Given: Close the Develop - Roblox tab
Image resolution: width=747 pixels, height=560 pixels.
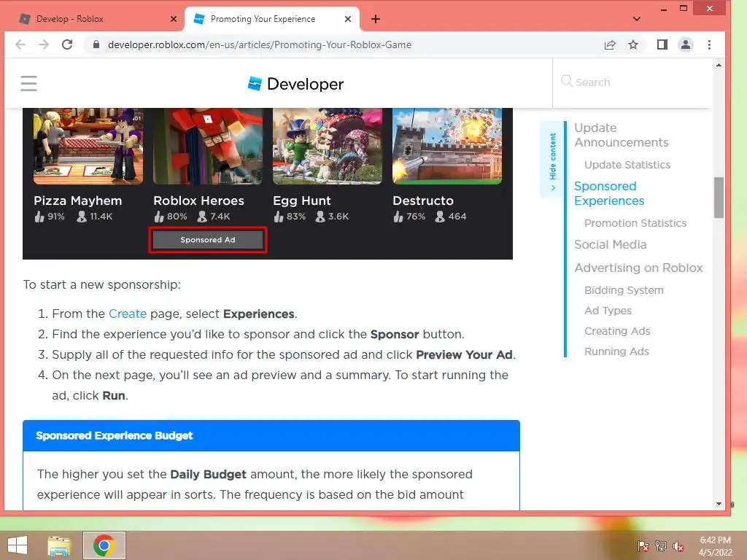Looking at the screenshot, I should coord(174,19).
